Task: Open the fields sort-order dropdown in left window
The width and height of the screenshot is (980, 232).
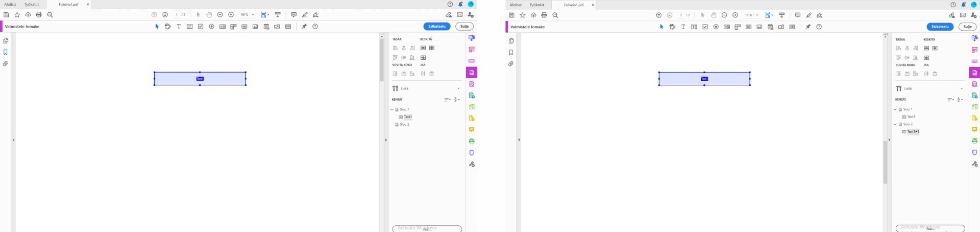Action: 447,100
